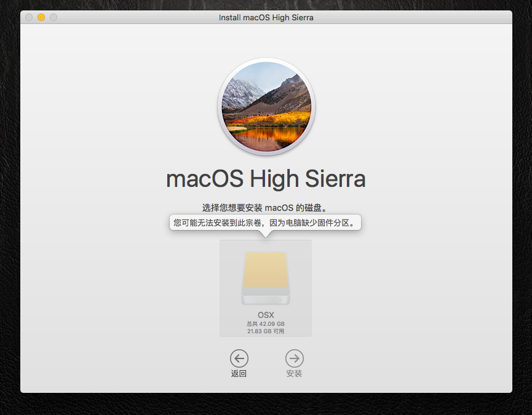The width and height of the screenshot is (532, 415).
Task: Click the install arrow circle icon
Action: 294,358
